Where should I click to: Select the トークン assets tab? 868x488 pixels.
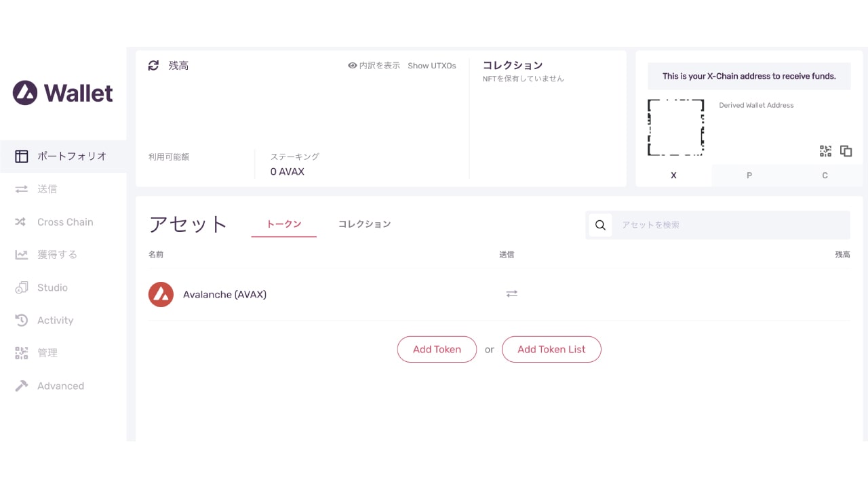coord(284,224)
